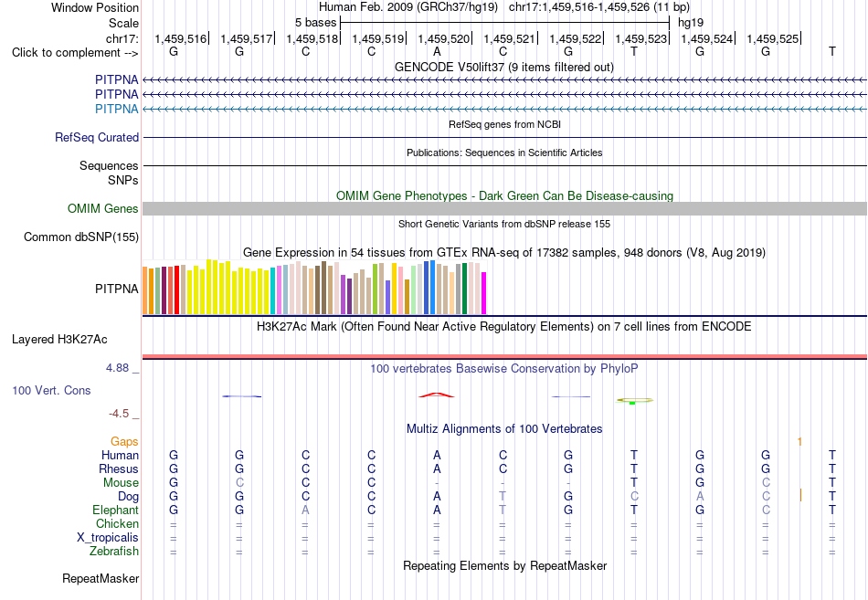
Task: Open the Layered H3K27Ac track label
Action: [x=59, y=340]
